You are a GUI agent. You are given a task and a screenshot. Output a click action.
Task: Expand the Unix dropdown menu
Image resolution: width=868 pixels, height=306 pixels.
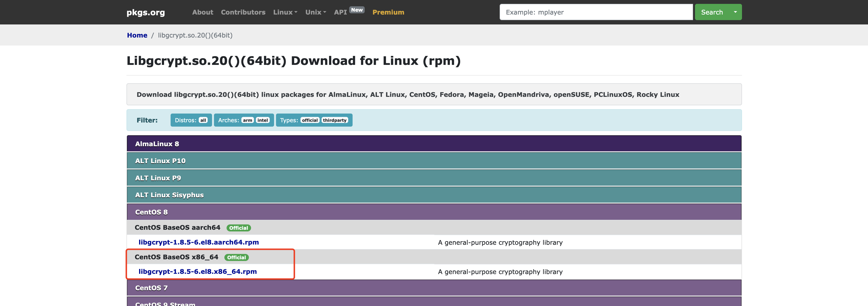[x=316, y=12]
